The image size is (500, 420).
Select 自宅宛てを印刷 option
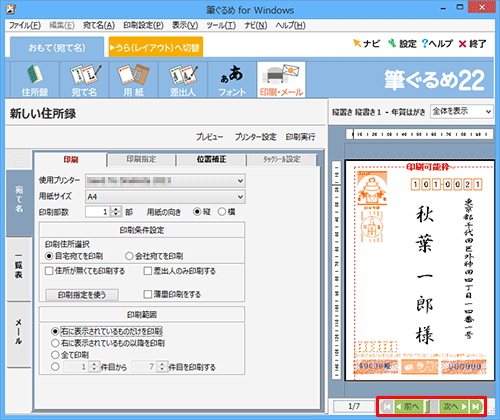coord(74,256)
